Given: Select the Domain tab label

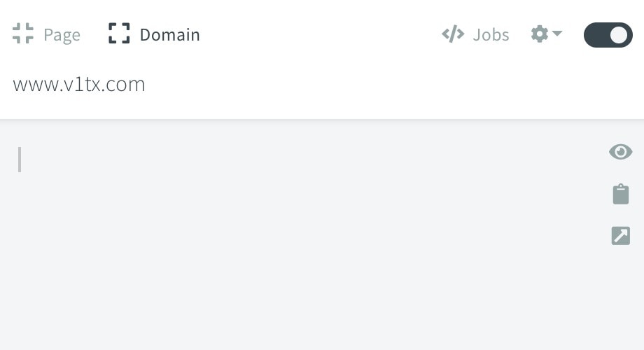Looking at the screenshot, I should (169, 34).
